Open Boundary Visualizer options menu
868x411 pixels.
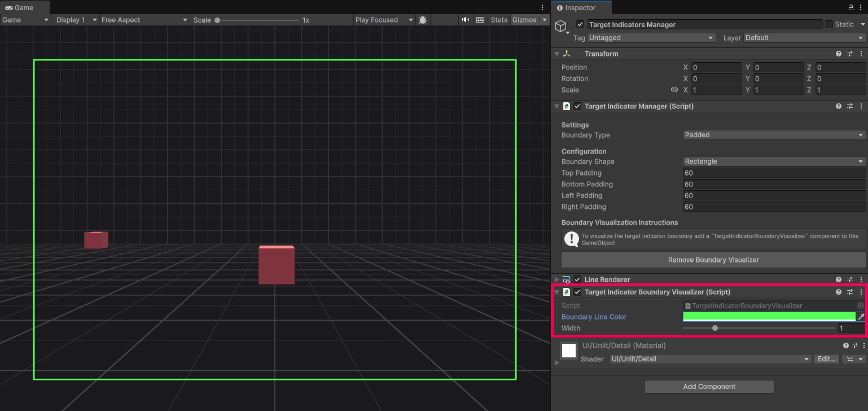[x=861, y=292]
